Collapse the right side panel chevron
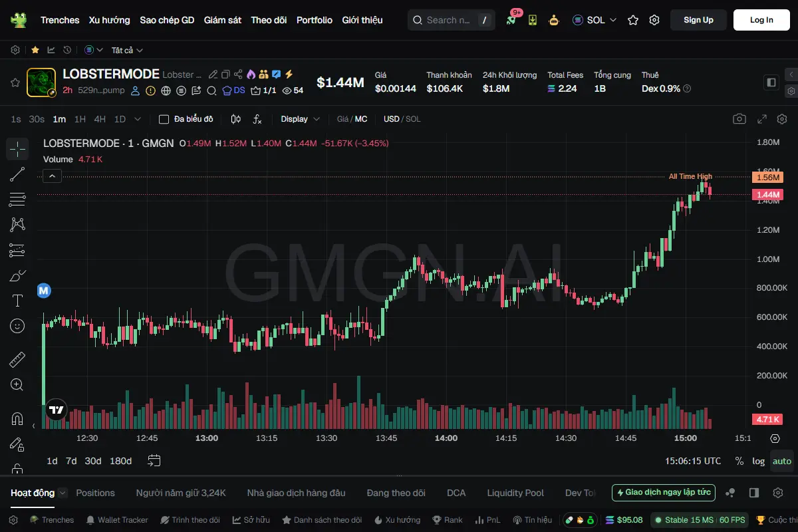This screenshot has width=798, height=532. click(791, 74)
